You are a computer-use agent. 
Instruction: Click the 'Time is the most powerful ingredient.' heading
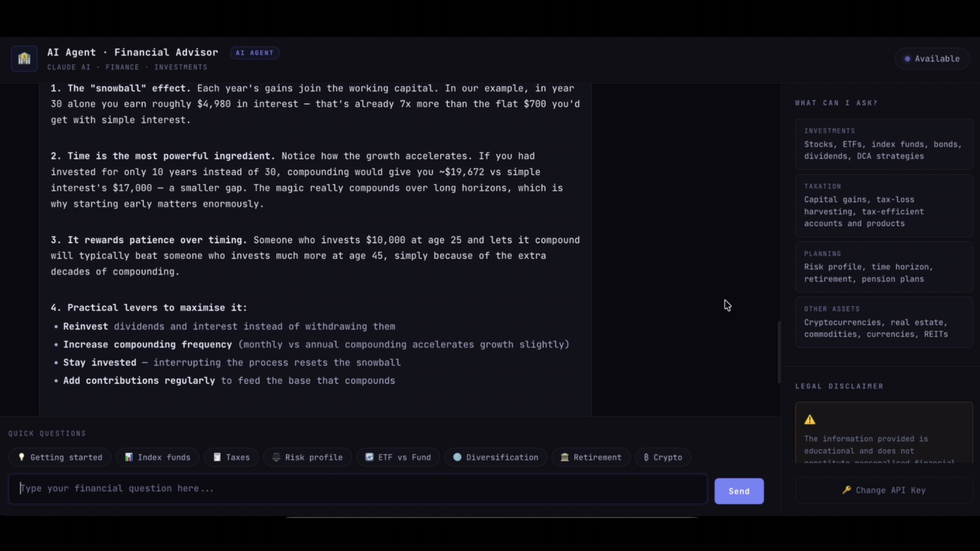(171, 156)
